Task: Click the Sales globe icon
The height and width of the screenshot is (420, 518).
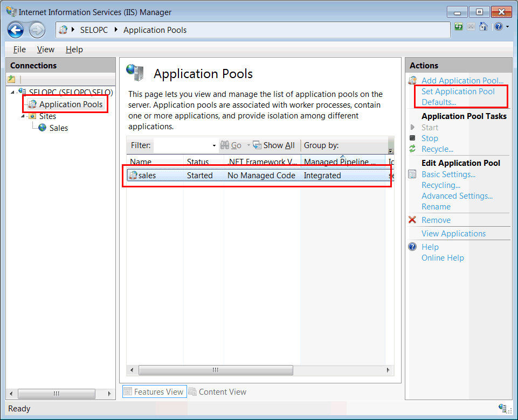Action: [42, 128]
